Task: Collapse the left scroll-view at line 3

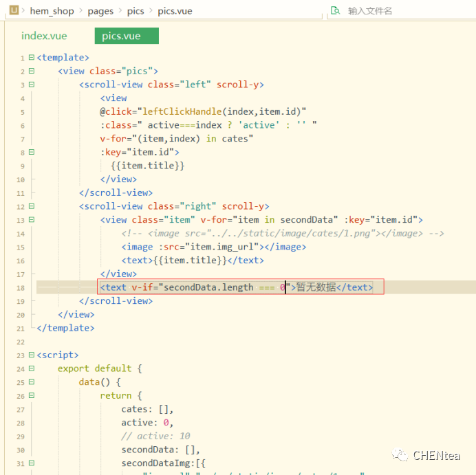Action: [x=31, y=85]
